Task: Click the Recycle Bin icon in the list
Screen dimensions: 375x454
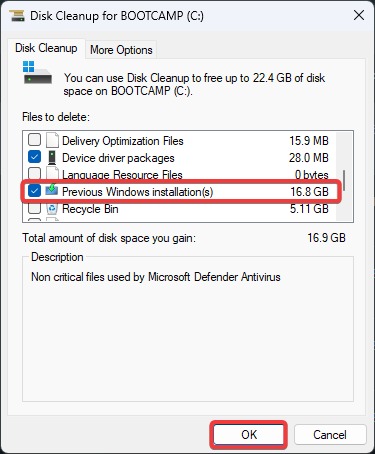Action: click(x=52, y=209)
